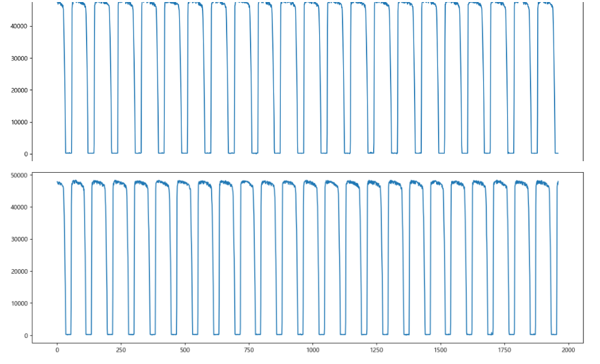Click the 10000 label on the bottom plot's y-axis
Viewport: 600px width, 364px height.
pos(20,304)
